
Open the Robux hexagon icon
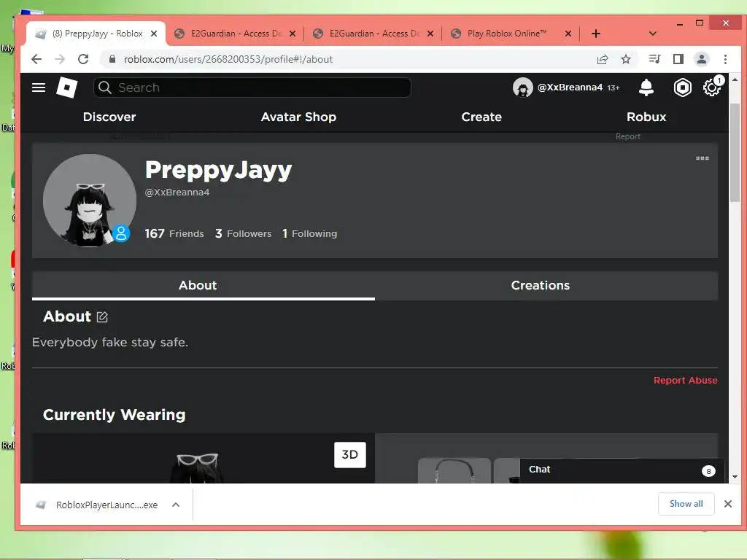(682, 87)
